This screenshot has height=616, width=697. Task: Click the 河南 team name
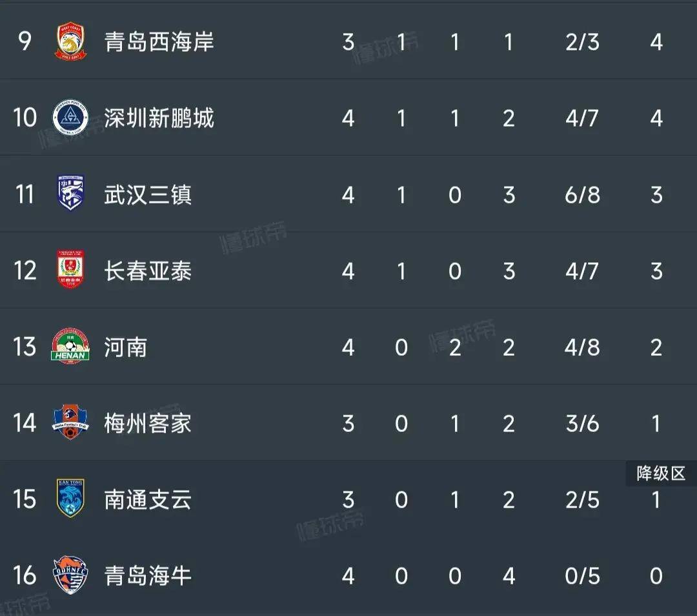click(x=125, y=347)
